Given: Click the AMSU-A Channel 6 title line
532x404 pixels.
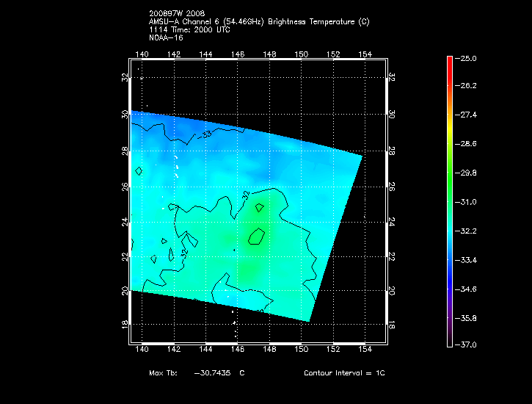Looking at the screenshot, I should (258, 22).
